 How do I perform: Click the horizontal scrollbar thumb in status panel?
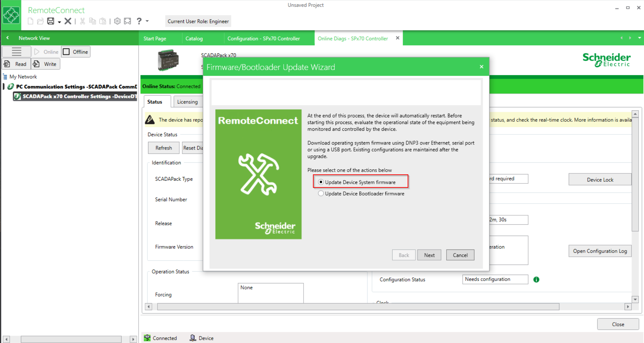pyautogui.click(x=358, y=307)
